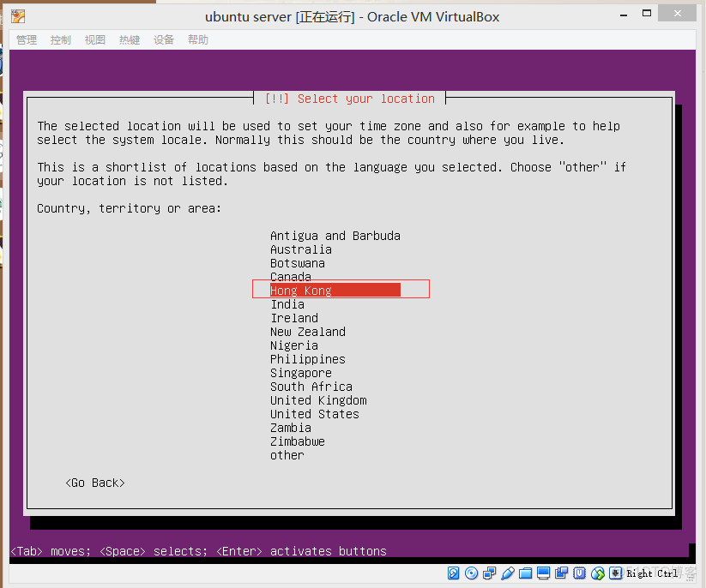This screenshot has height=588, width=706.
Task: Click the shared folders status icon
Action: click(526, 573)
